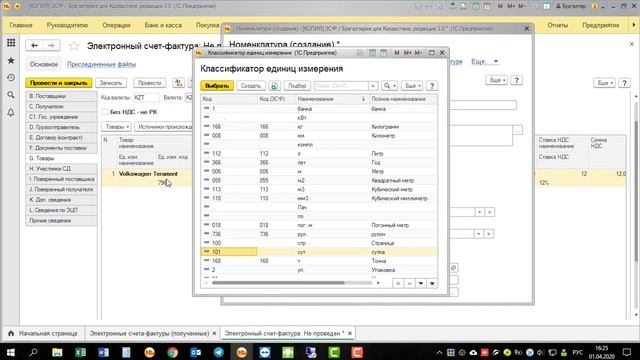Open File Explorer from the taskbar
The image size is (640, 360).
(x=57, y=352)
